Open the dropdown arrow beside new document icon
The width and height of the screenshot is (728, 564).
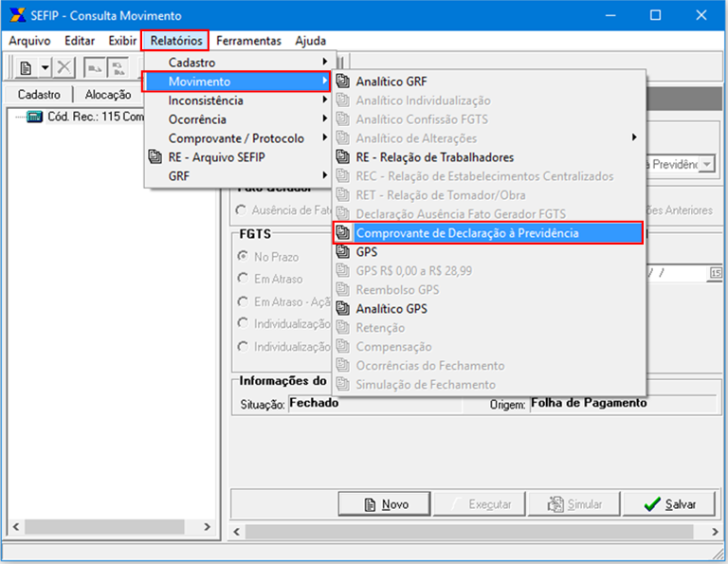click(45, 67)
